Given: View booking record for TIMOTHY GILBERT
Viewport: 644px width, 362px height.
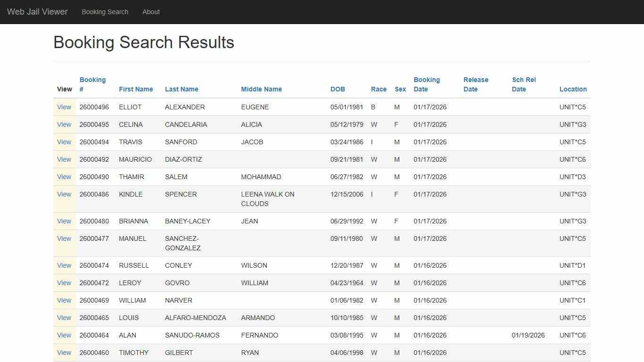Looking at the screenshot, I should coord(64,353).
